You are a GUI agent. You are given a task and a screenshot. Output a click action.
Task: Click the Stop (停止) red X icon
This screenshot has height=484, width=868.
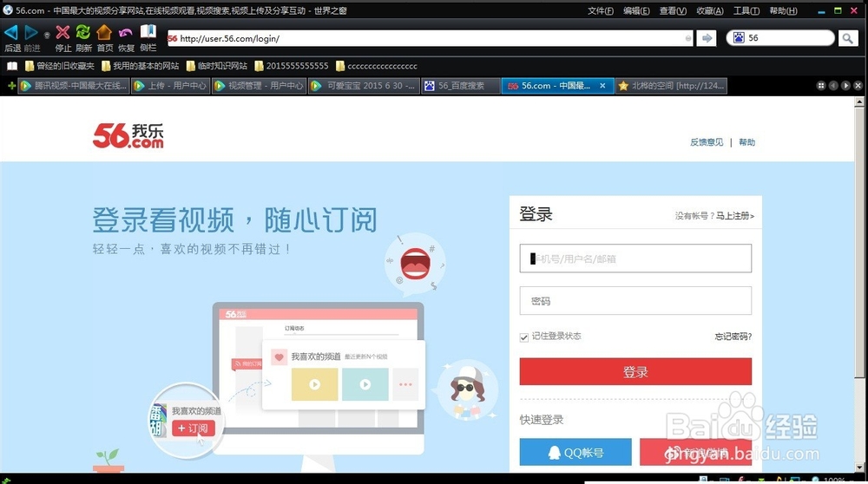tap(62, 33)
